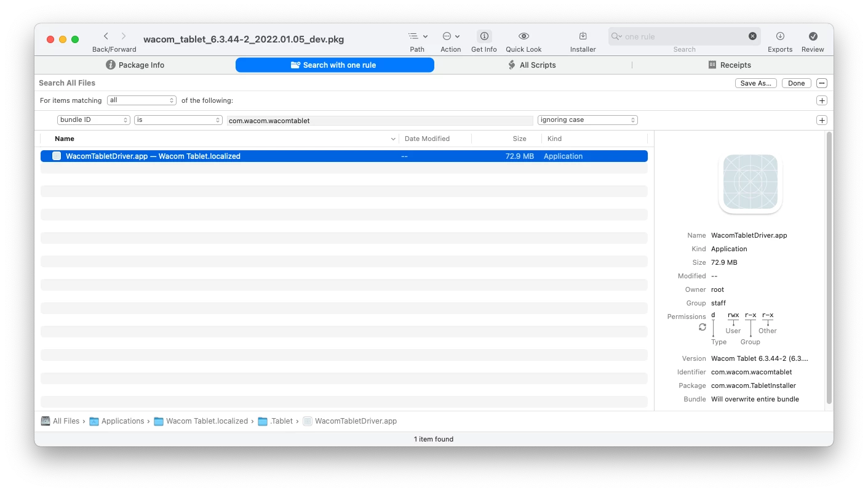Open the 'all' matching dropdown
The width and height of the screenshot is (868, 492).
pyautogui.click(x=141, y=100)
